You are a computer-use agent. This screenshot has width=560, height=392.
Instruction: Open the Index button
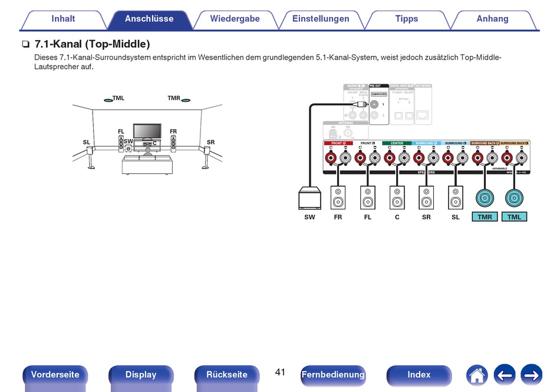click(x=419, y=375)
